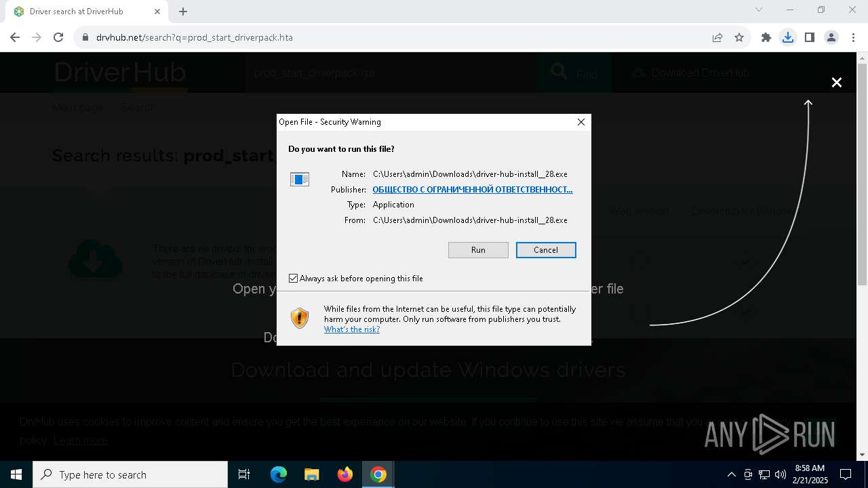
Task: Click the DriverHub search field
Action: 391,73
